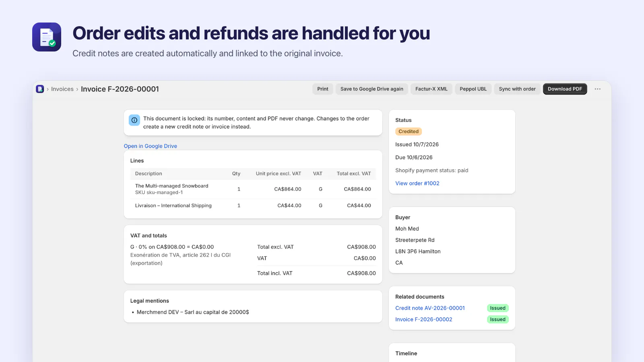This screenshot has width=644, height=362.
Task: Click Issued badge beside credit note AV-2026-00001
Action: tap(498, 308)
